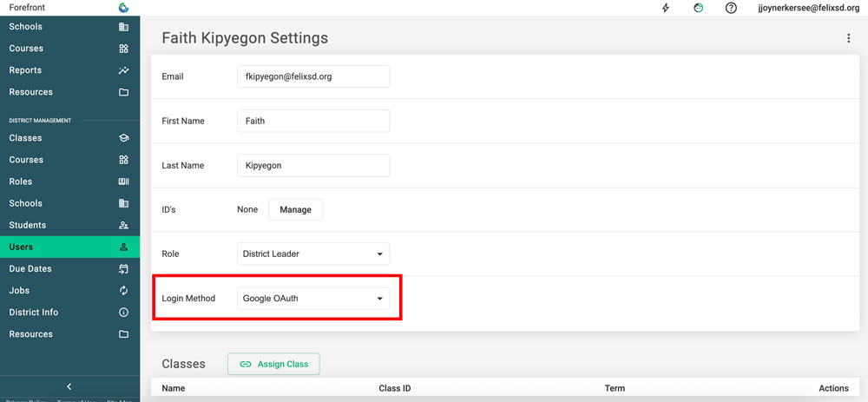Viewport: 868px width, 402px height.
Task: Click the Manage button for ID's
Action: (x=296, y=210)
